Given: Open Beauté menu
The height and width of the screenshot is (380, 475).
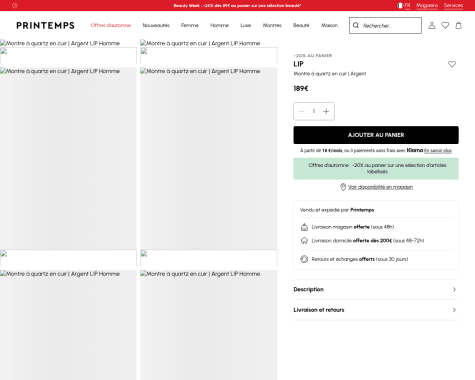Looking at the screenshot, I should (x=301, y=25).
